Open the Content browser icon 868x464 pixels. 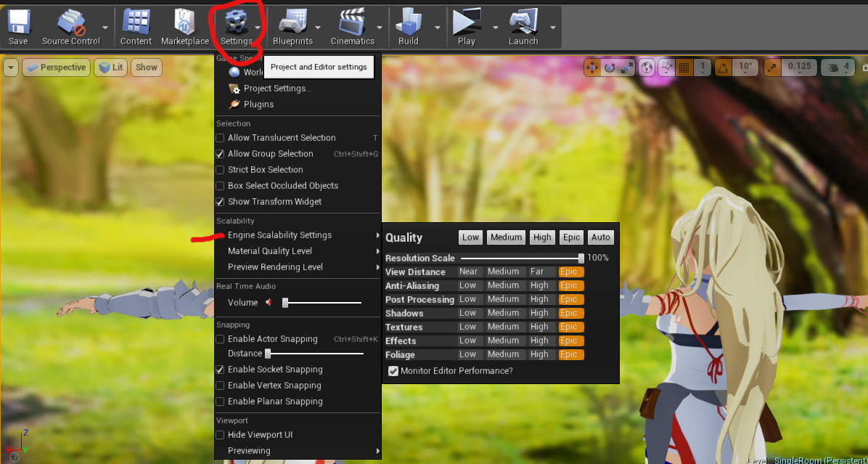[136, 23]
